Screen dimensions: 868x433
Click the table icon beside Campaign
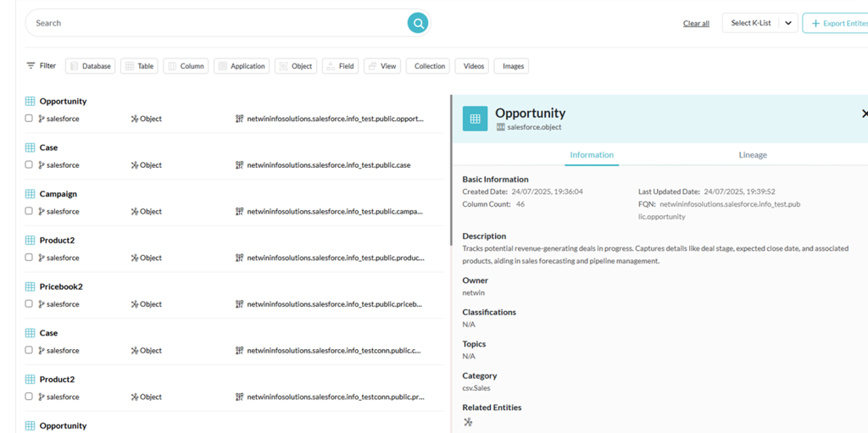tap(30, 194)
